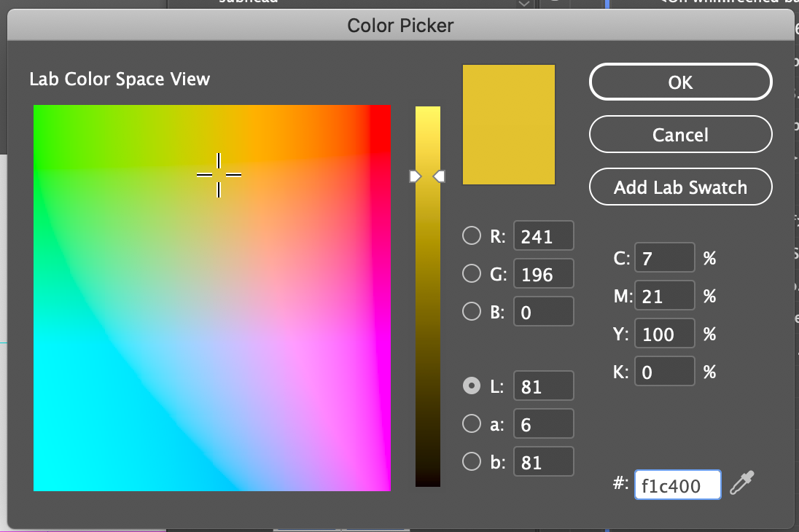
Task: Confirm the color by clicking OK
Action: (x=679, y=82)
